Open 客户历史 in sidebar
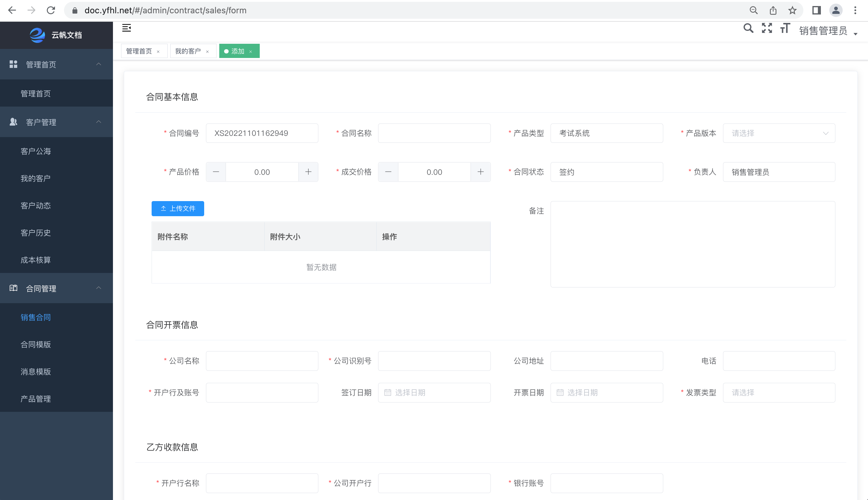868x500 pixels. tap(56, 232)
